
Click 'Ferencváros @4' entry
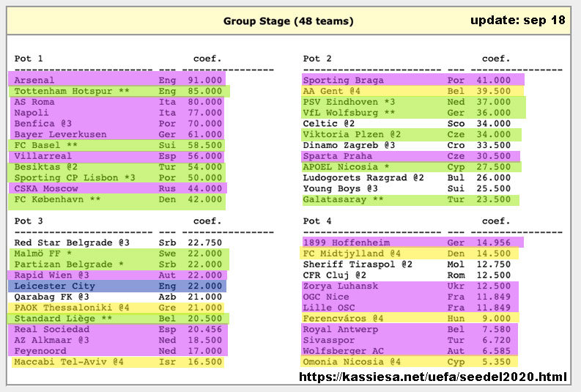pos(343,318)
